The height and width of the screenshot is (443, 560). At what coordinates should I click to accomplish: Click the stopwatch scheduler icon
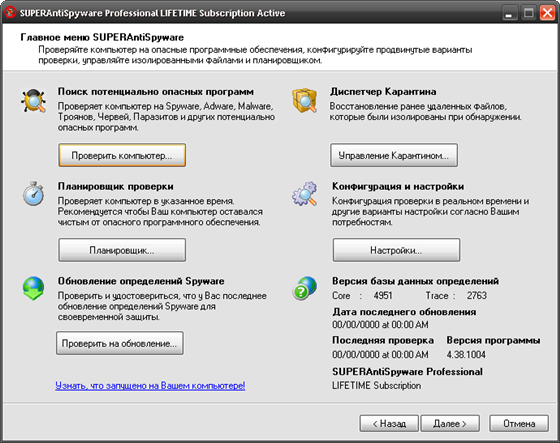34,193
